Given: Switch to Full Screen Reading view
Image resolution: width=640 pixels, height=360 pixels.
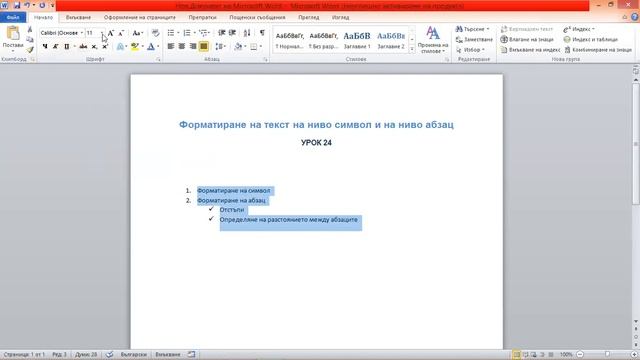Looking at the screenshot, I should (x=525, y=354).
